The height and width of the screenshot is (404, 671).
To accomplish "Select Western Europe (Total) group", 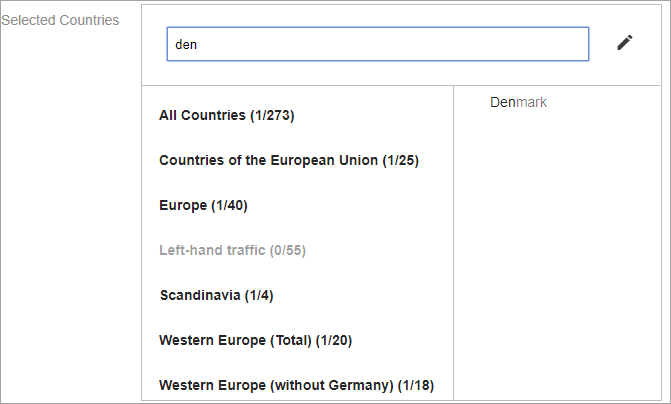I will (x=255, y=340).
